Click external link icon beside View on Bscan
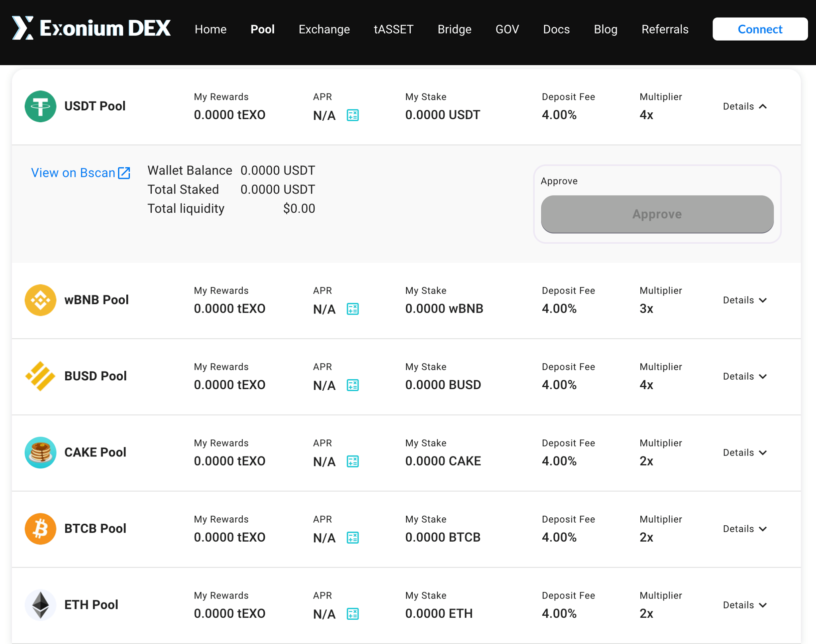 (x=124, y=173)
